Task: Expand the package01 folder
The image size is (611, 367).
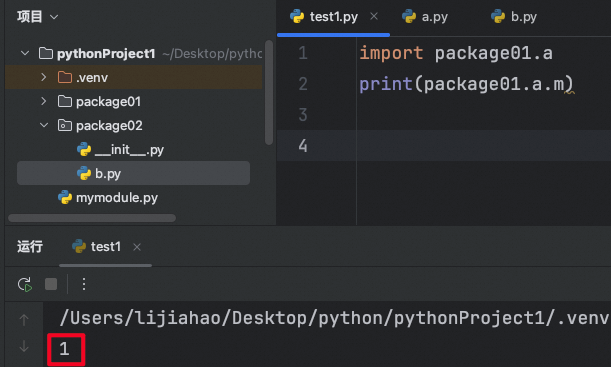Action: click(44, 101)
